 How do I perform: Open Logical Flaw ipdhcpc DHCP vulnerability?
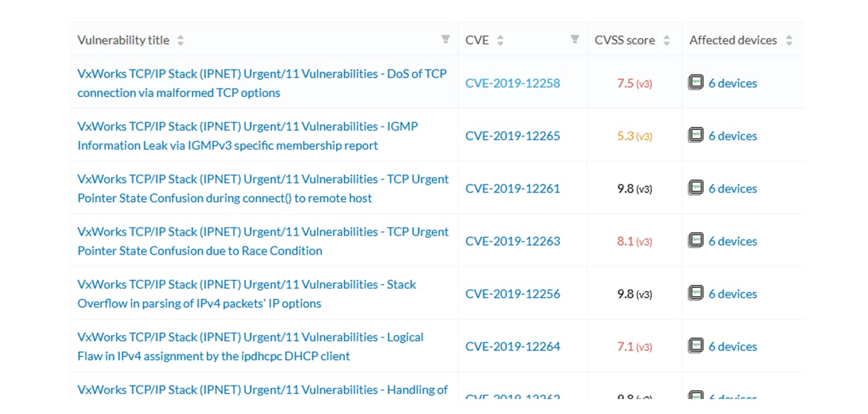click(x=250, y=346)
